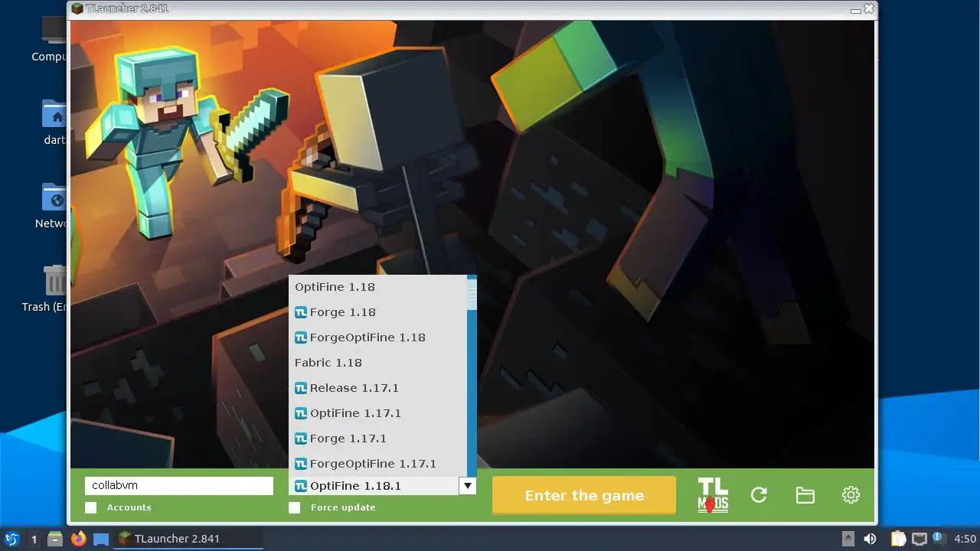Click Enter the game button
Screen dimensions: 980x551
pos(584,495)
